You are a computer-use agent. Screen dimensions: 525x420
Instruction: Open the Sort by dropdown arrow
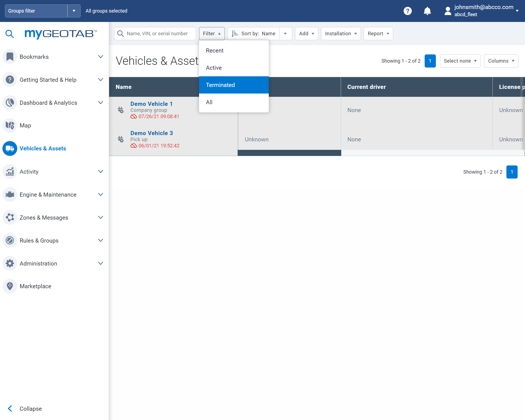tap(285, 34)
